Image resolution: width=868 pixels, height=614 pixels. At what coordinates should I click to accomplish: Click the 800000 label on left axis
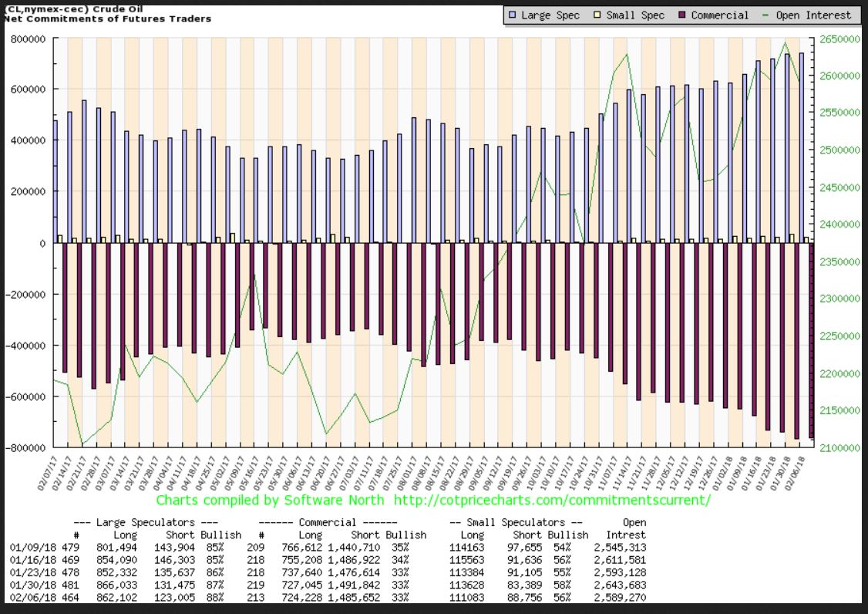click(x=28, y=39)
